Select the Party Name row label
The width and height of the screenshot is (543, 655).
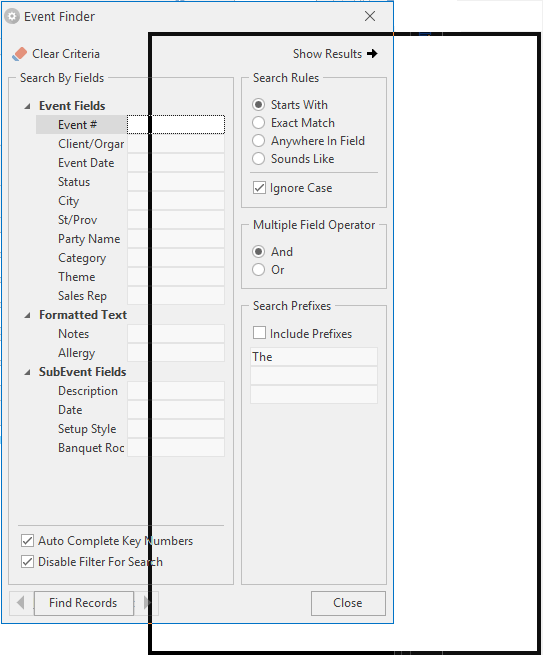[89, 239]
